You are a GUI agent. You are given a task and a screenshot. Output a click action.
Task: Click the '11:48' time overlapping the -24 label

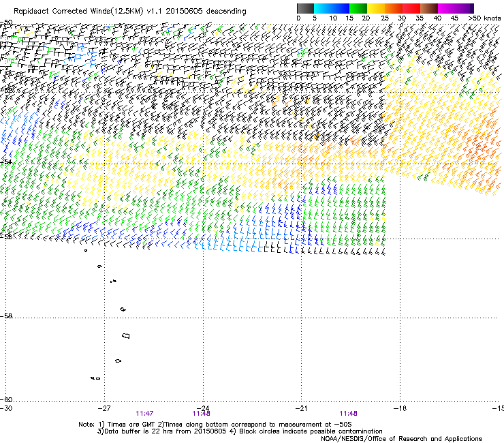click(x=201, y=414)
